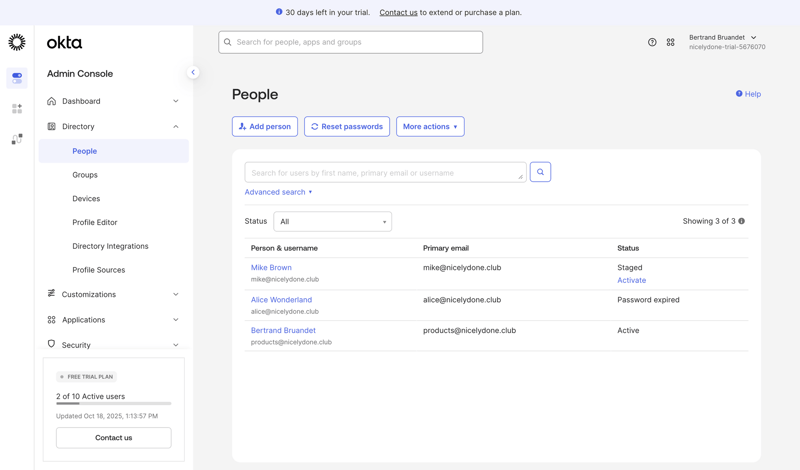The width and height of the screenshot is (800, 470).
Task: Click the Status column header
Action: (628, 248)
